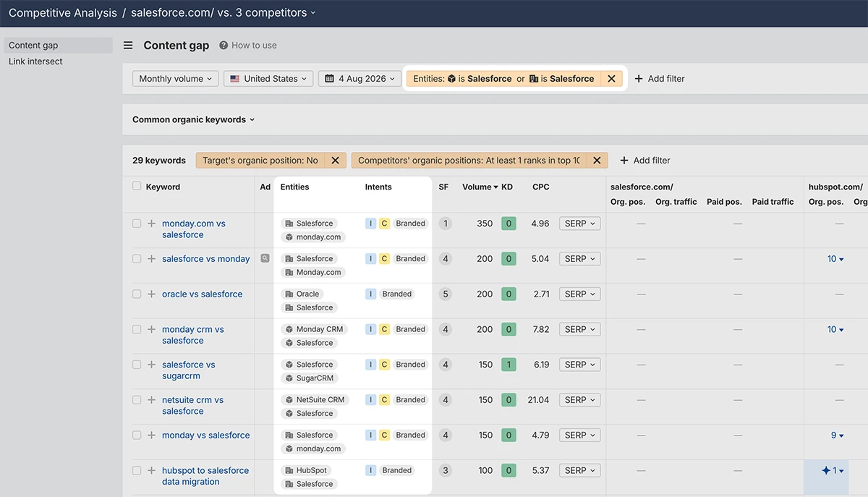Click the plus icon beside netsuite crm vs salesforce

point(151,400)
